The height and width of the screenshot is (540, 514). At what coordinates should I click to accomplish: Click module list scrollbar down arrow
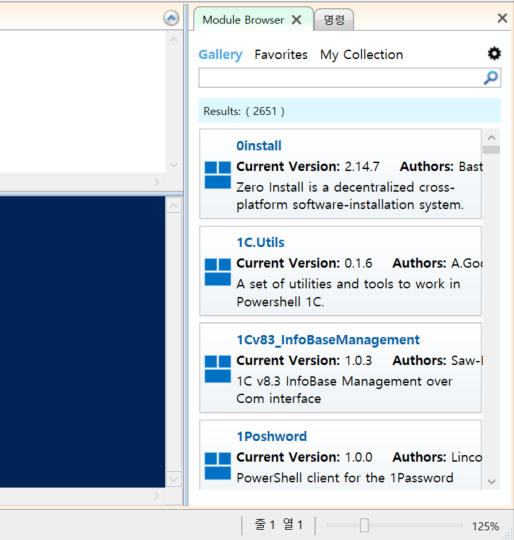[492, 481]
